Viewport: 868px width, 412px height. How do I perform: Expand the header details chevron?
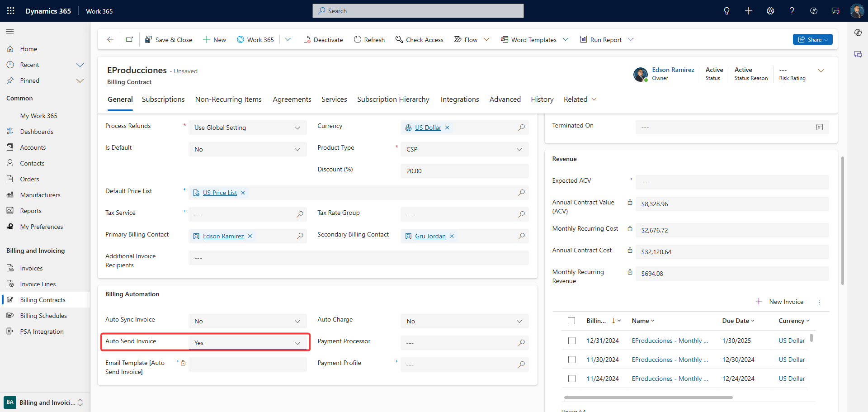tap(821, 71)
